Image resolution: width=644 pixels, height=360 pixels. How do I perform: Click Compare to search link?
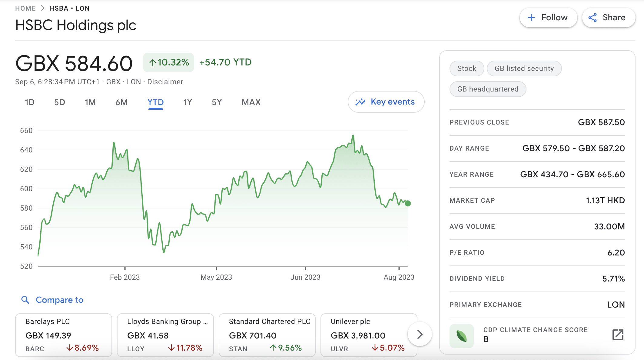coord(59,300)
